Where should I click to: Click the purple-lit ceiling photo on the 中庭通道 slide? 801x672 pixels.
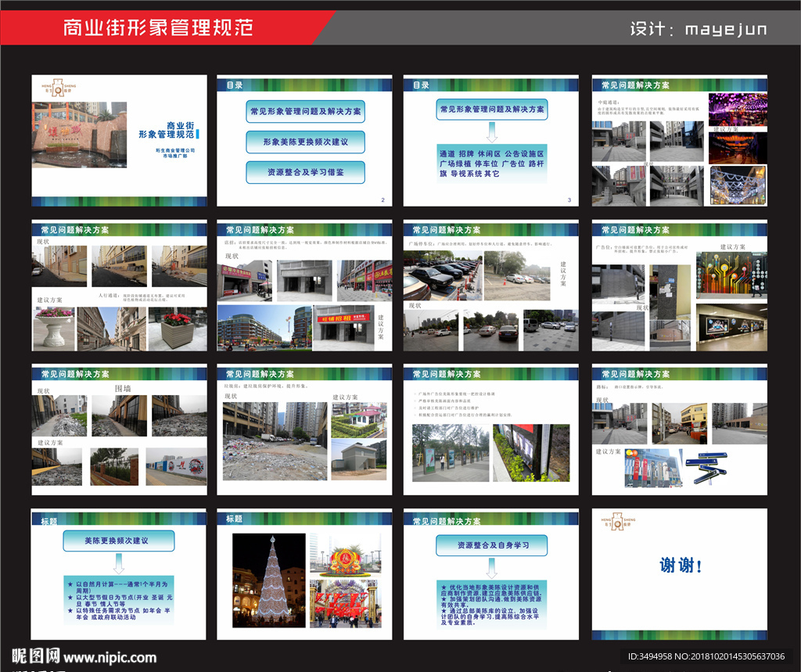[x=738, y=109]
